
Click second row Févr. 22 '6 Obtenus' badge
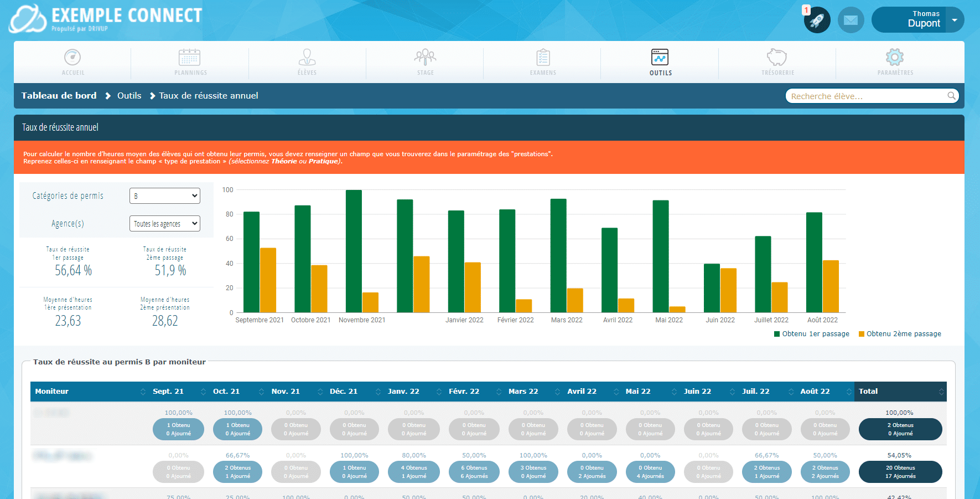point(474,472)
